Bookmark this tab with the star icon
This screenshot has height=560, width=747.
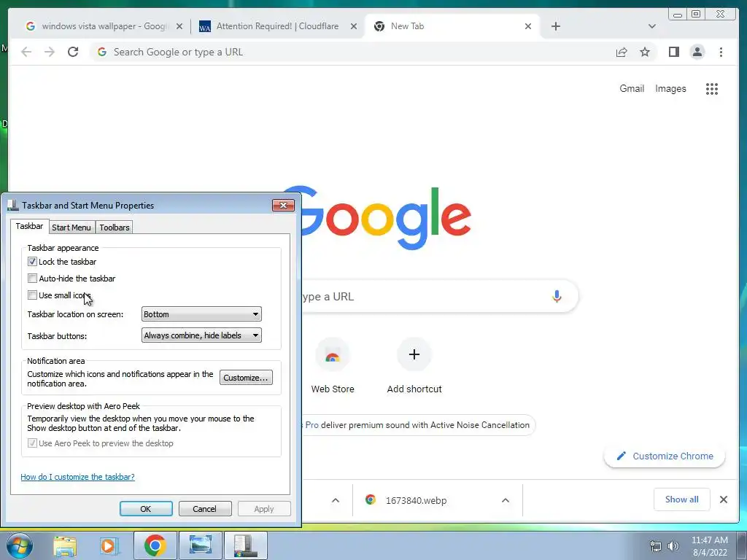click(x=645, y=52)
